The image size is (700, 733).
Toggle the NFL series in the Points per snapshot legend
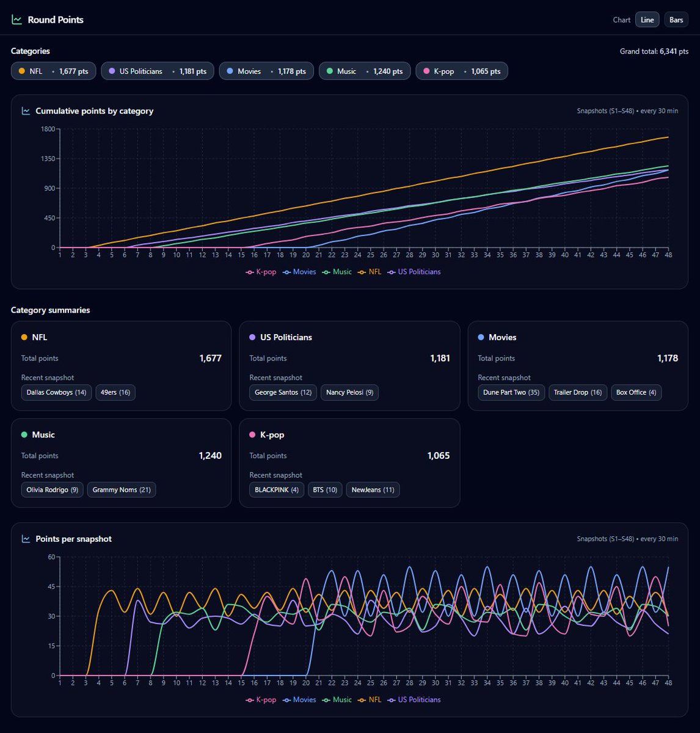[372, 699]
